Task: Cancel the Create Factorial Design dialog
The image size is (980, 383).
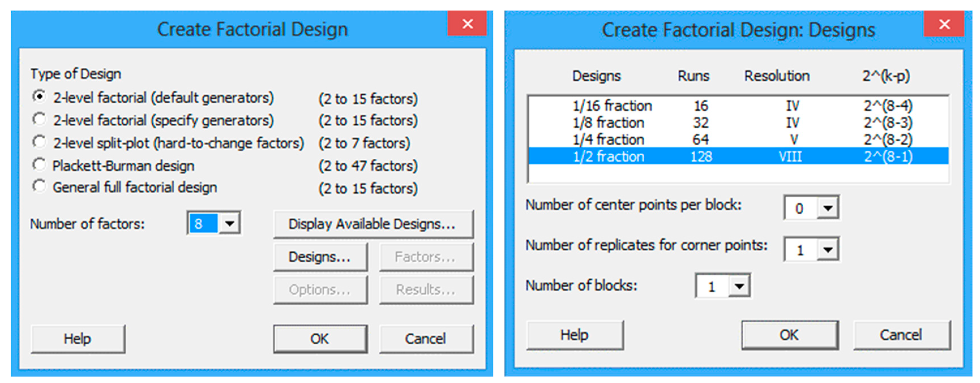Action: tap(426, 339)
